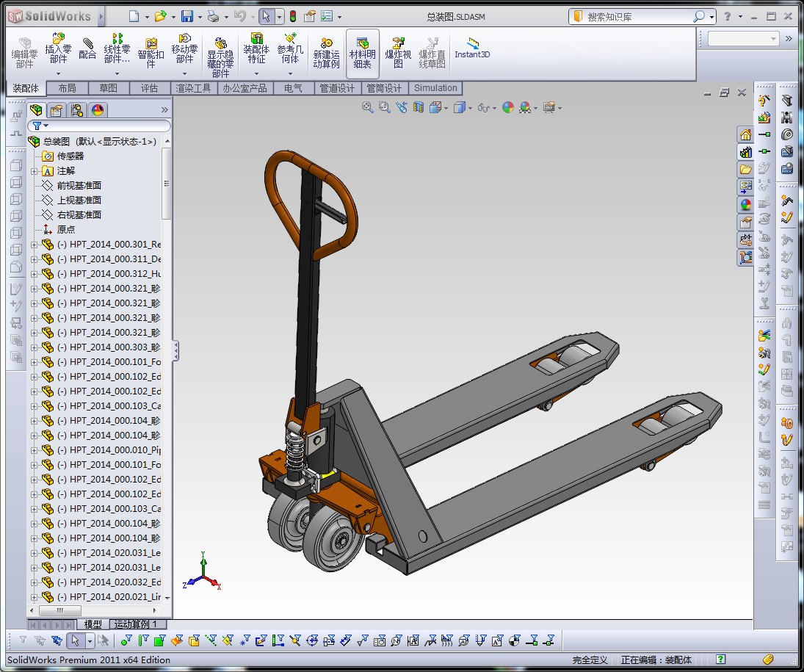
Task: Expand HPT_2014_000.010_Pi component node
Action: tap(35, 450)
